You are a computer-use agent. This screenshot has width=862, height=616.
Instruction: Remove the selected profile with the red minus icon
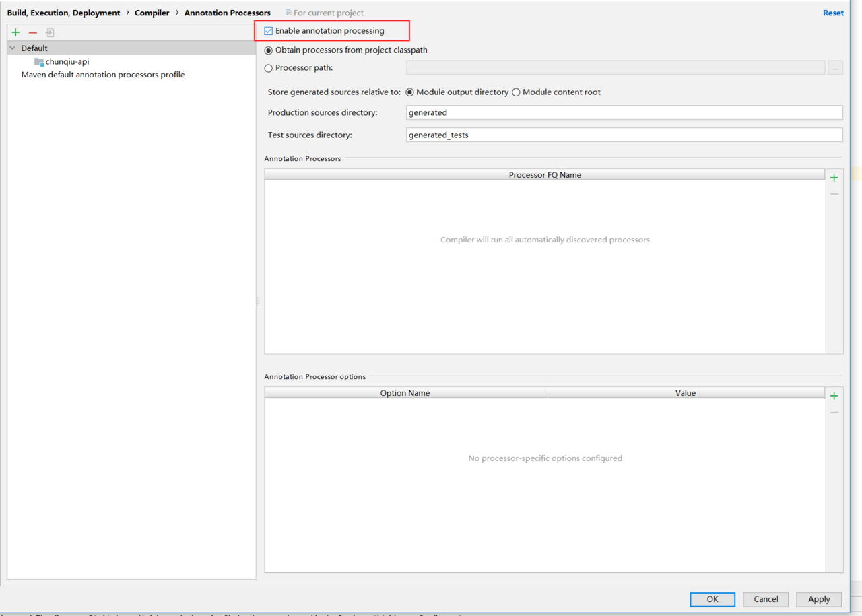[32, 32]
